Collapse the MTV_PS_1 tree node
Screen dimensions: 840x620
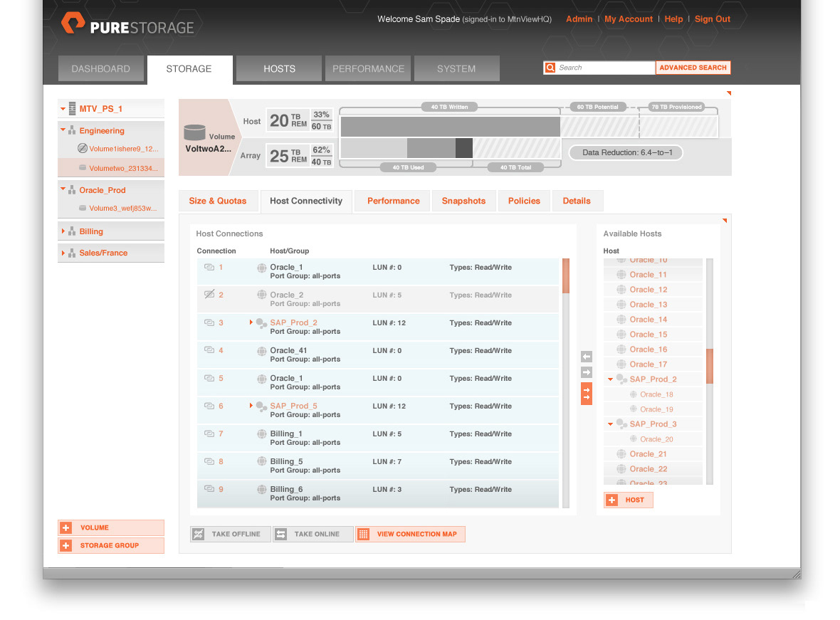coord(63,109)
